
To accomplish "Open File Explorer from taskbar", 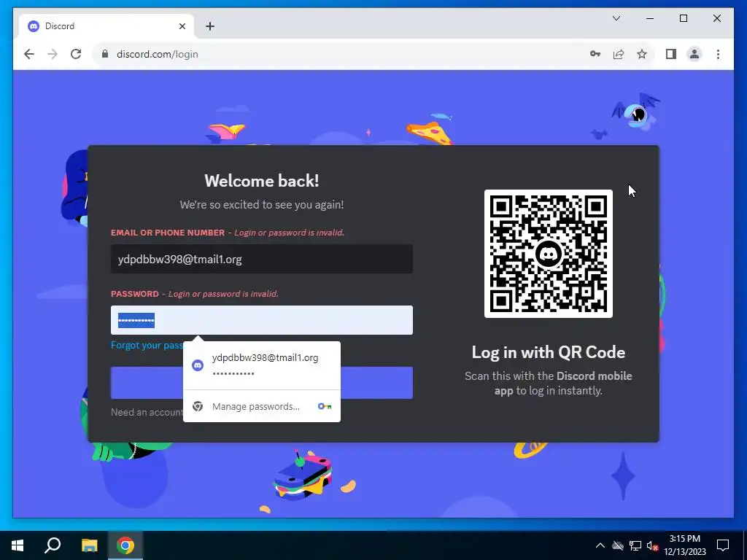I will (89, 545).
